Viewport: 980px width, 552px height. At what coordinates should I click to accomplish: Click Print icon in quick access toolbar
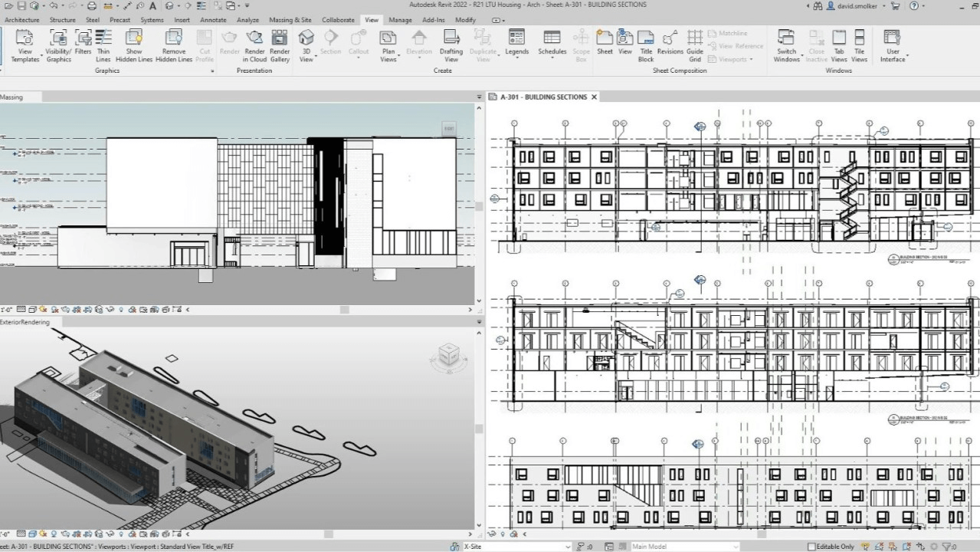tap(91, 5)
